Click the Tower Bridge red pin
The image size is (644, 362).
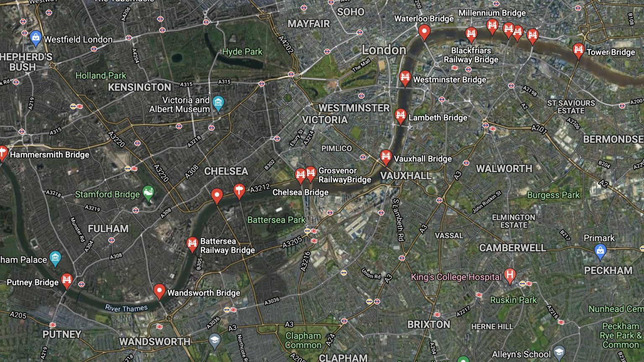578,51
